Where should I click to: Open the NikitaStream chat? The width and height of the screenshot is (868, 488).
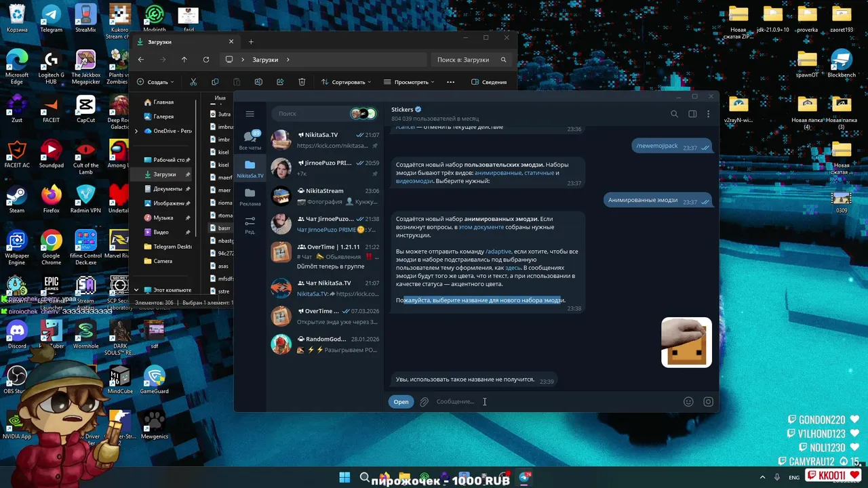click(325, 196)
